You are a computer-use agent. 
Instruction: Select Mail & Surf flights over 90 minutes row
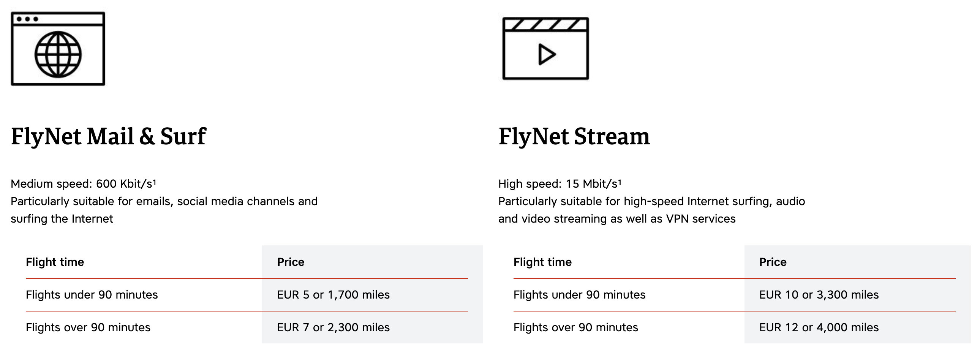pyautogui.click(x=88, y=327)
